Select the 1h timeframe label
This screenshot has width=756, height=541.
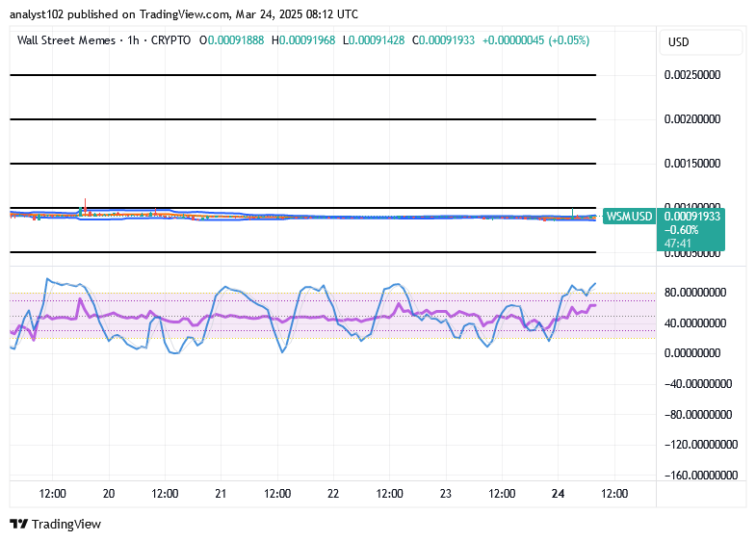tap(134, 40)
